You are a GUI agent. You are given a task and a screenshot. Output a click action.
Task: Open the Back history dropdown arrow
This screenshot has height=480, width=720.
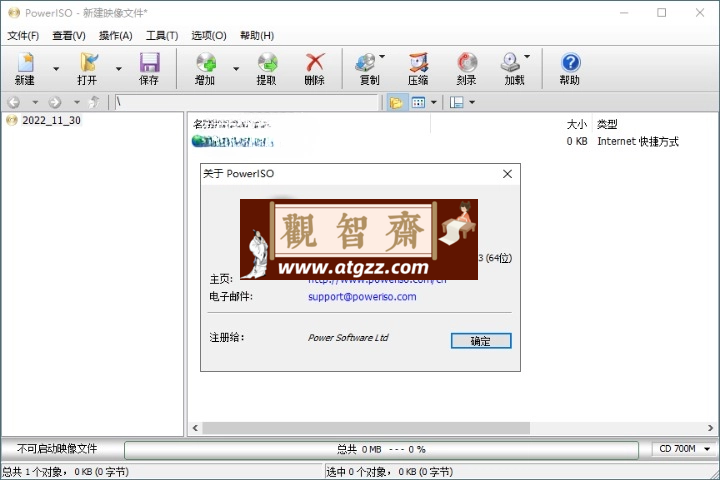click(x=35, y=102)
